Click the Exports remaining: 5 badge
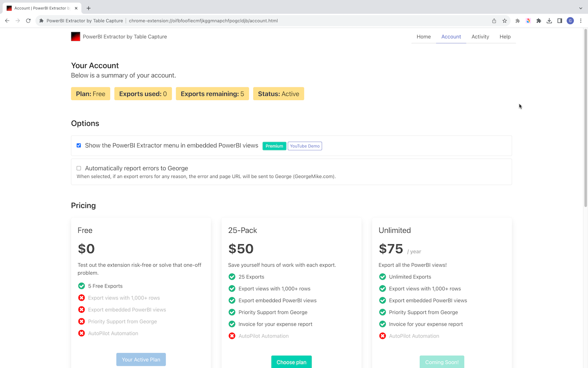Screen dimensions: 588x368 pyautogui.click(x=212, y=94)
